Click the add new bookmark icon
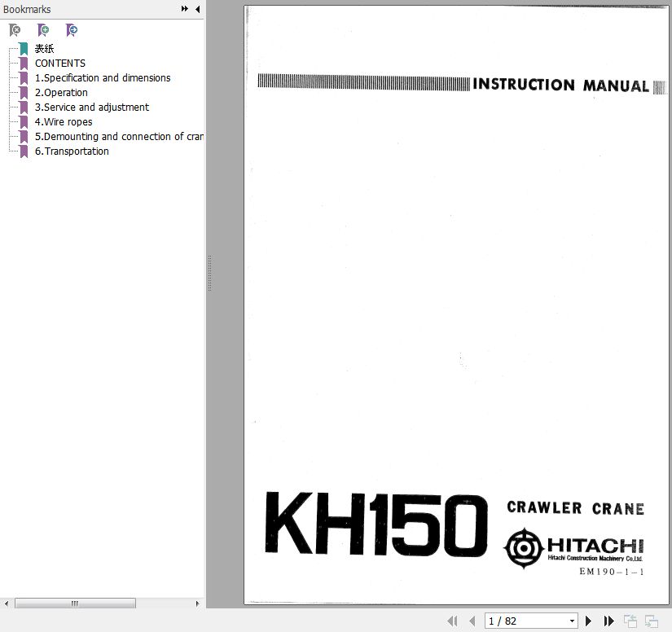Screen dimensions: 672x632 point(43,30)
